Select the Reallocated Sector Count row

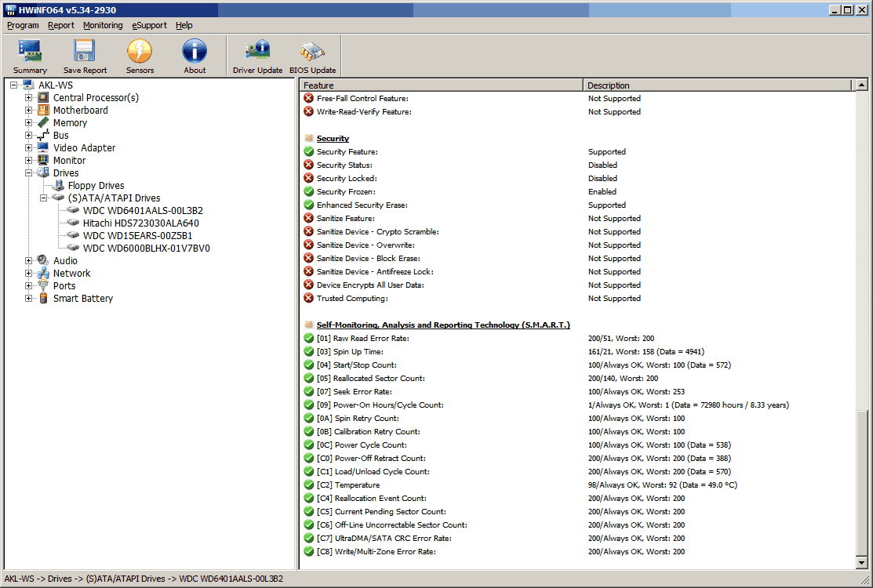[x=577, y=378]
